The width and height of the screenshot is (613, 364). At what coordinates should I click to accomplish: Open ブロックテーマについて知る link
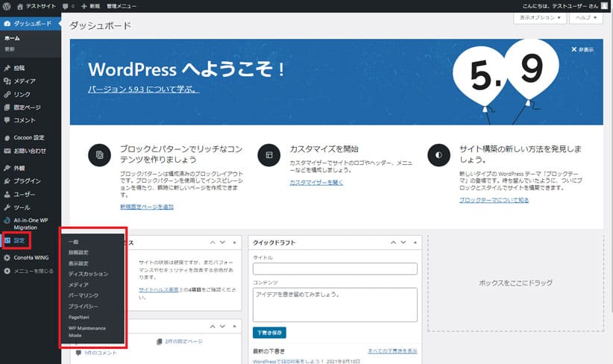pyautogui.click(x=494, y=200)
